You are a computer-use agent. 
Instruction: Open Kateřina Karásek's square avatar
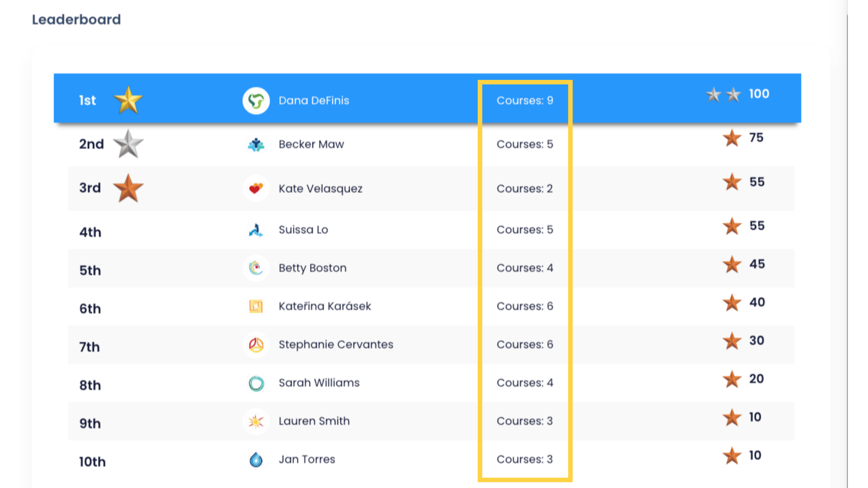click(256, 306)
